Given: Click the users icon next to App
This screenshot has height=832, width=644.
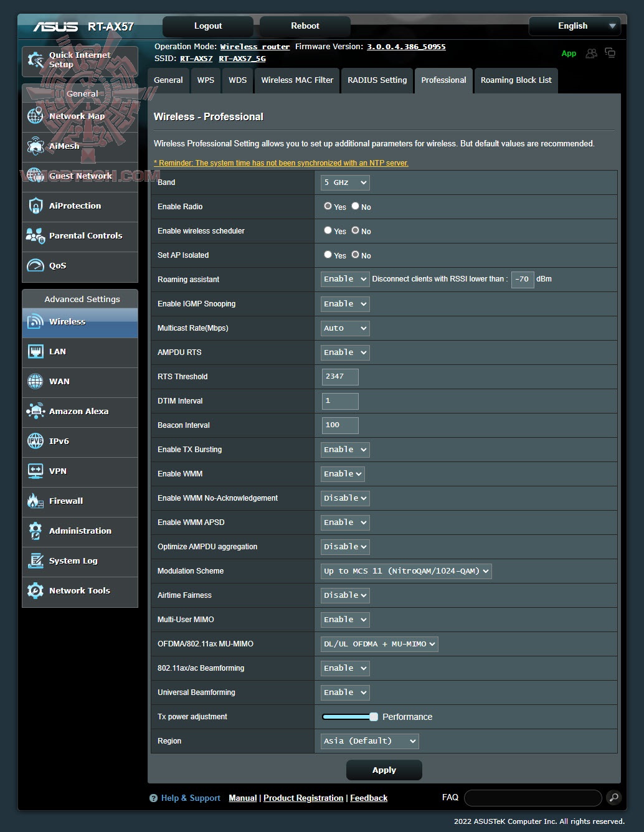Looking at the screenshot, I should pyautogui.click(x=592, y=54).
